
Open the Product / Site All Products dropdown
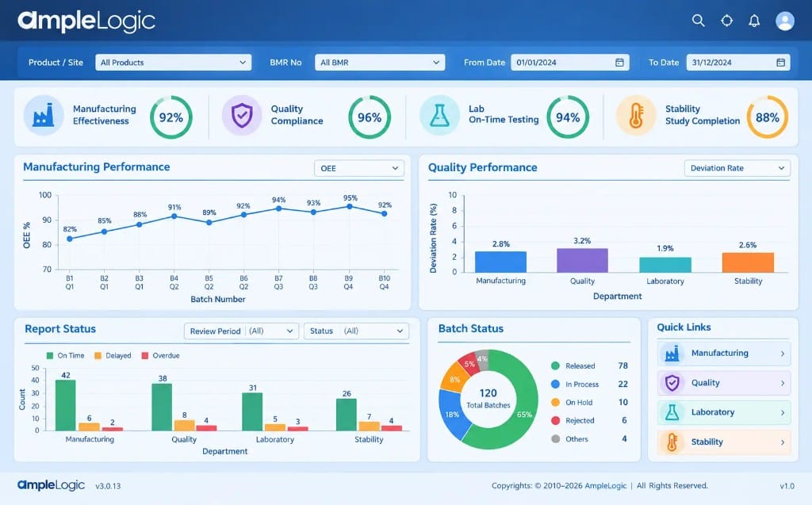point(174,62)
